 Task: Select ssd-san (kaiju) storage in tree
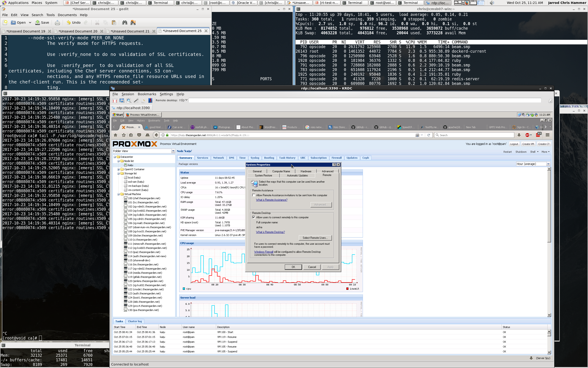tap(136, 182)
